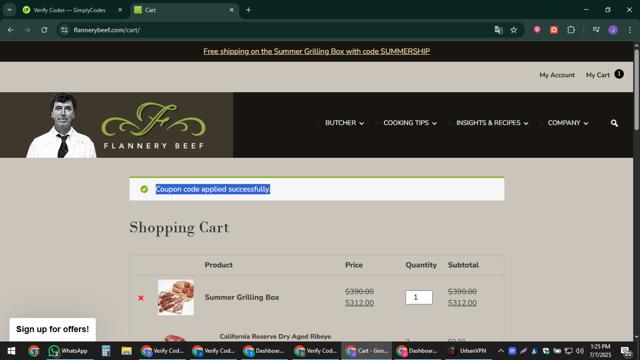Click the Quantity column header

[x=421, y=265]
